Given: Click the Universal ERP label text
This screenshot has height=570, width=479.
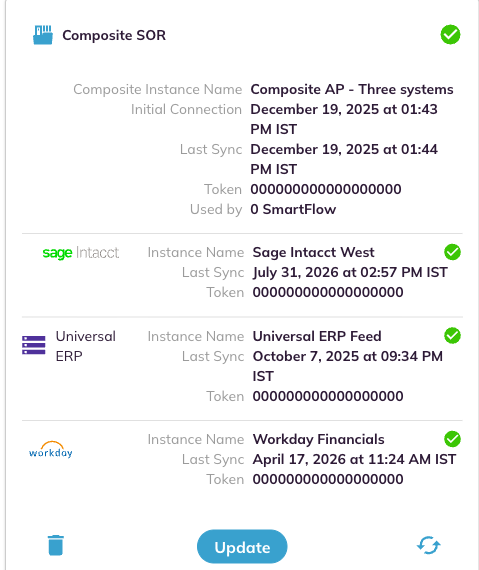Looking at the screenshot, I should tap(86, 346).
